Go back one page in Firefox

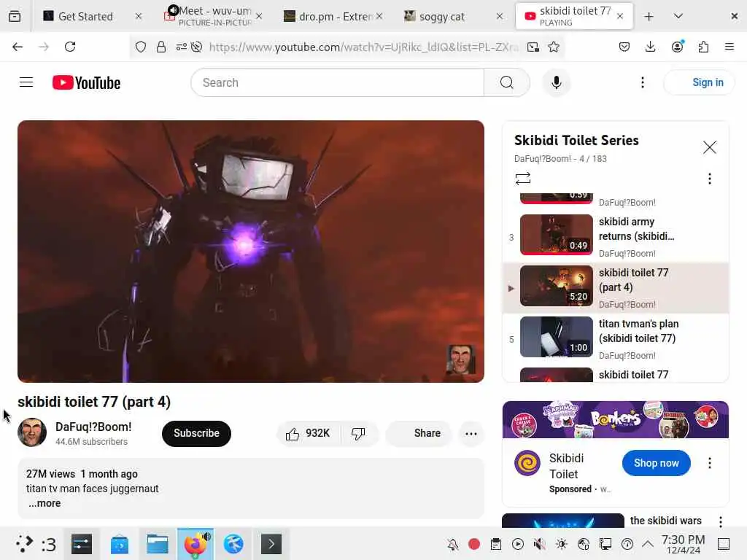[18, 47]
